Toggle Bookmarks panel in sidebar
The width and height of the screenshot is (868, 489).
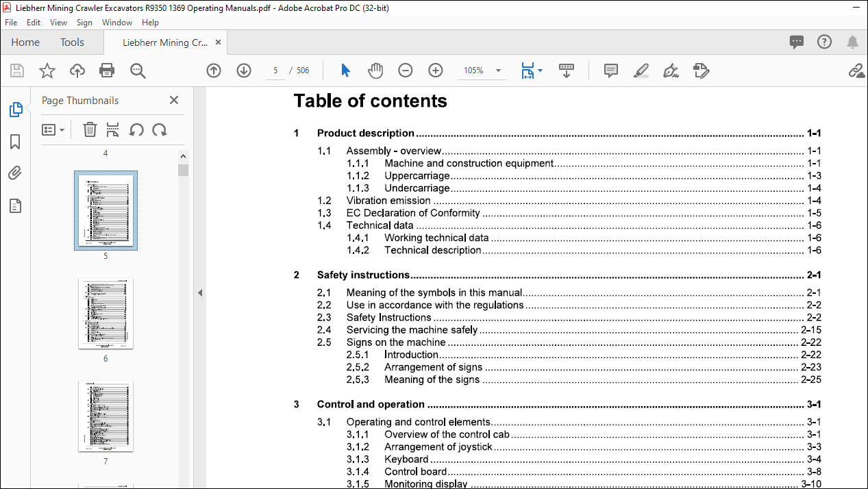tap(15, 142)
